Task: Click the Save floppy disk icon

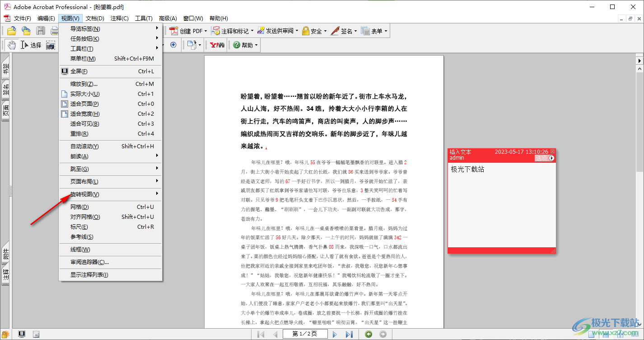Action: click(41, 31)
